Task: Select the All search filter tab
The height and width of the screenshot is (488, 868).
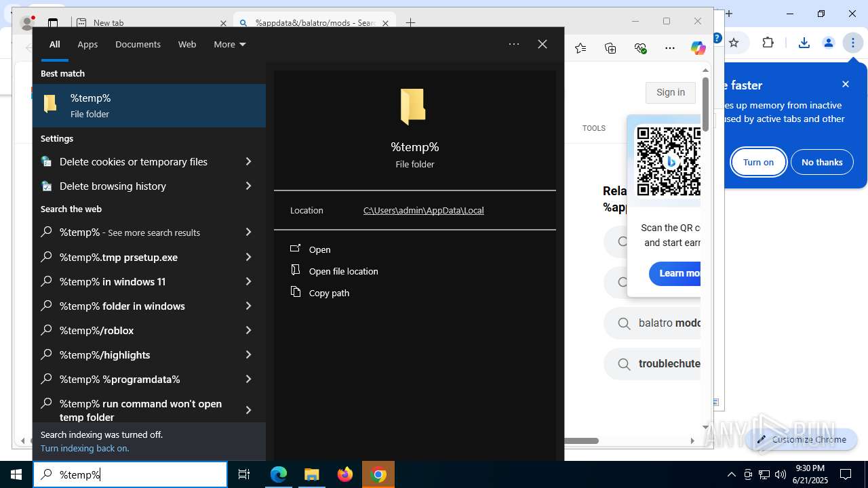Action: click(x=55, y=44)
